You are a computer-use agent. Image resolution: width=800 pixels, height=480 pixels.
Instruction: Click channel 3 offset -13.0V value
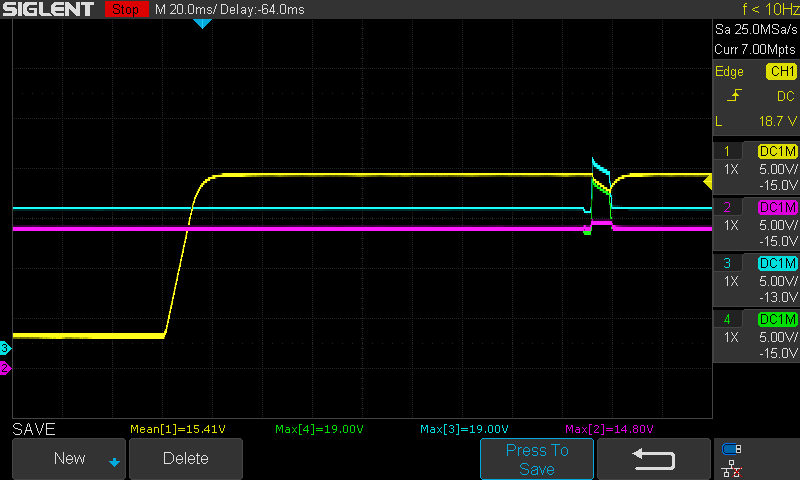pyautogui.click(x=778, y=297)
